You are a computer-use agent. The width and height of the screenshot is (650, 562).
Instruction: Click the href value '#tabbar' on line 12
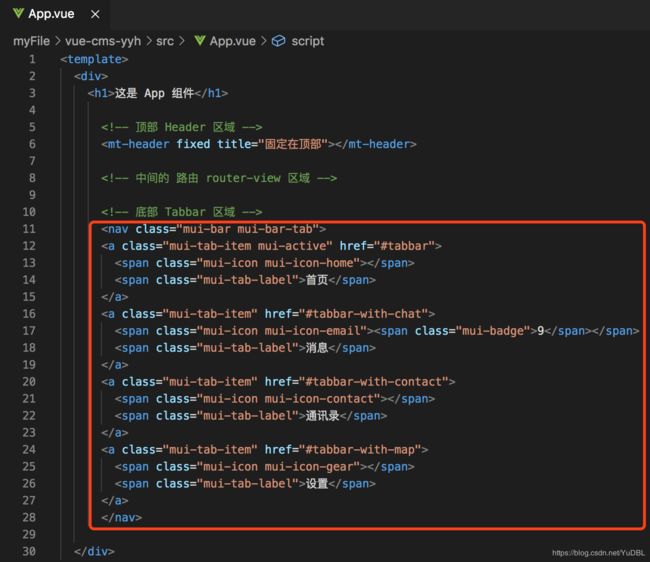[x=404, y=246]
